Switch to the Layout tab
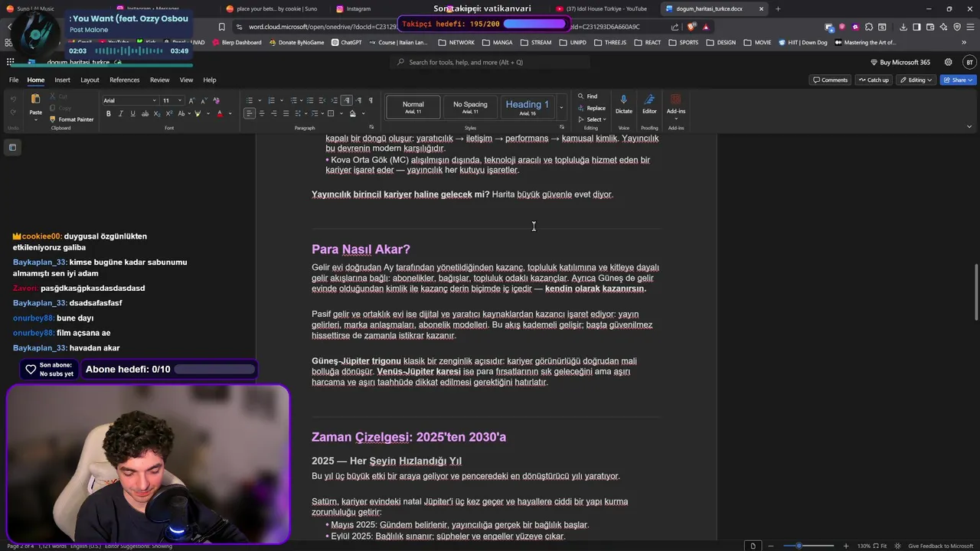Image resolution: width=980 pixels, height=551 pixels. coord(90,80)
